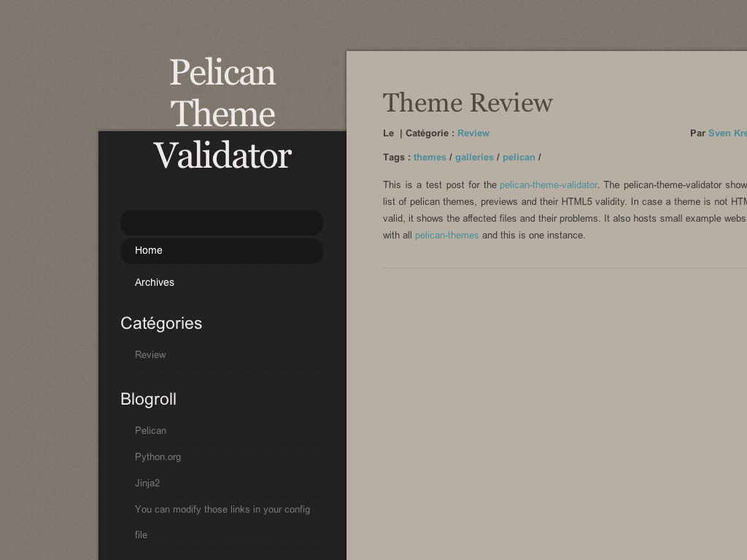Highlight the Catégories section heading
Image resolution: width=747 pixels, height=560 pixels.
pyautogui.click(x=161, y=323)
